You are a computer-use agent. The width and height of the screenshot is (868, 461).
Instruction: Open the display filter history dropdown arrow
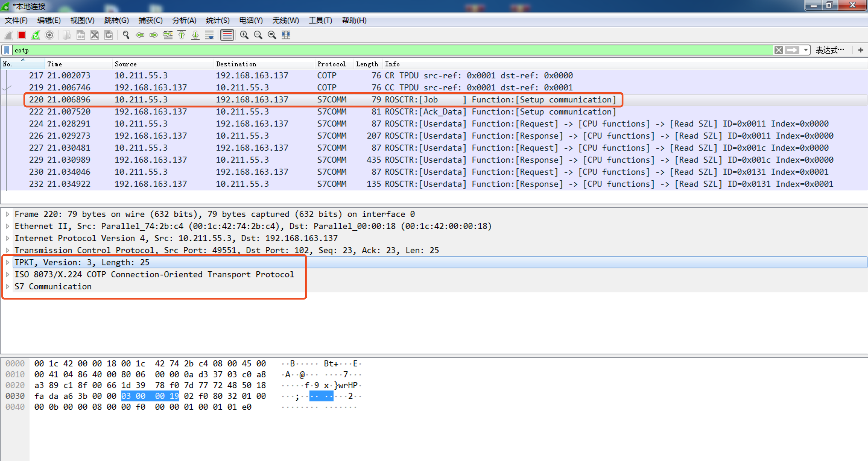point(806,50)
